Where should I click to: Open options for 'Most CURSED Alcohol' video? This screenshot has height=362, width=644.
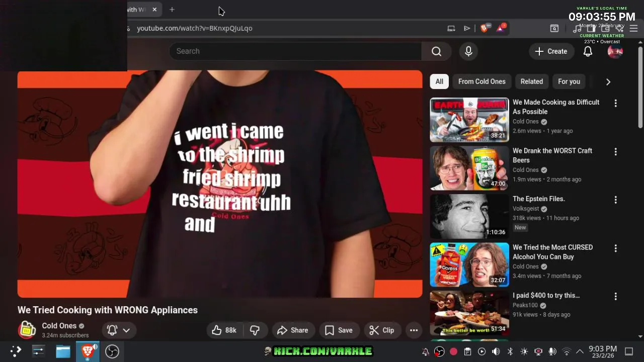[615, 248]
